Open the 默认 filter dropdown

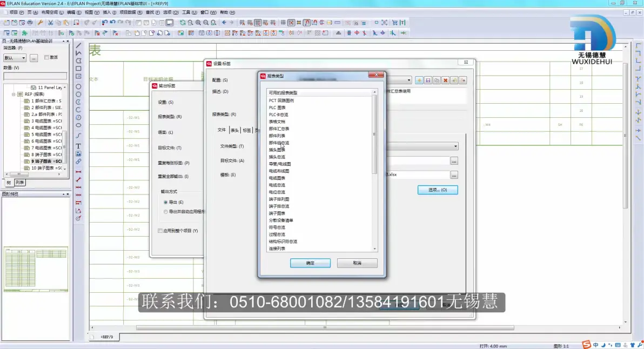[x=15, y=58]
